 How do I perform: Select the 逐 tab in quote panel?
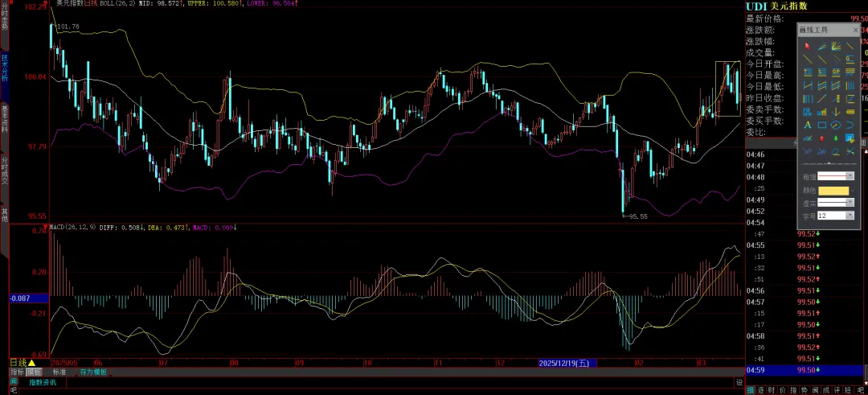tap(761, 390)
